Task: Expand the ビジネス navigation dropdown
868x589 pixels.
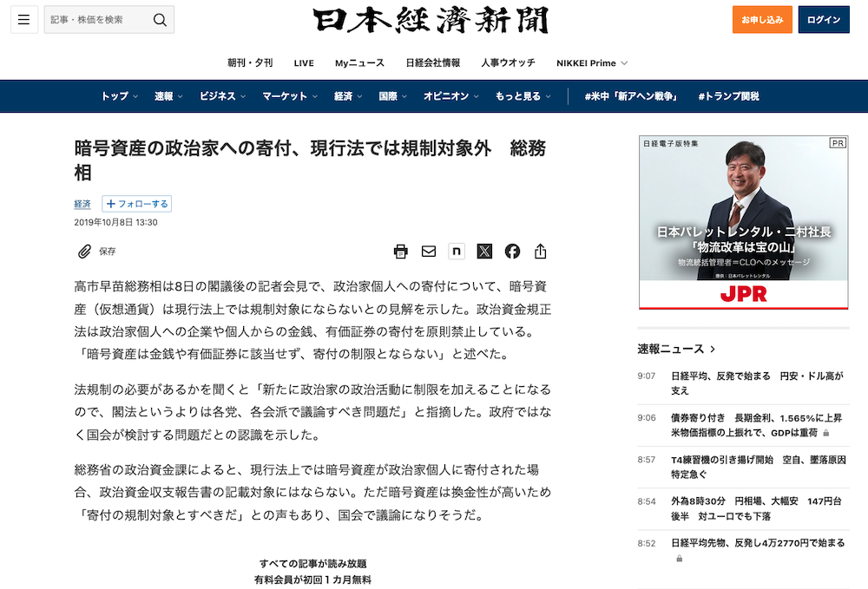Action: point(222,96)
